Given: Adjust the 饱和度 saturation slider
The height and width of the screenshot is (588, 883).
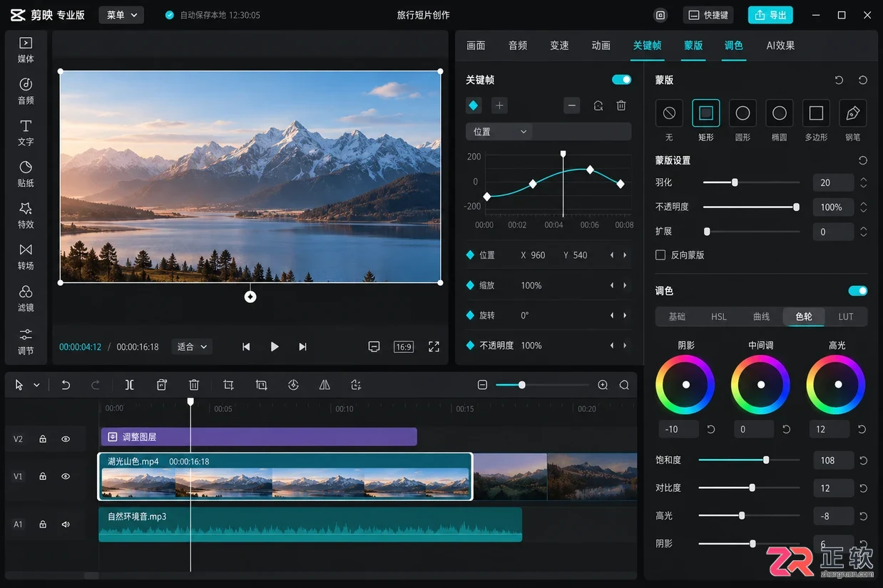Looking at the screenshot, I should point(748,460).
